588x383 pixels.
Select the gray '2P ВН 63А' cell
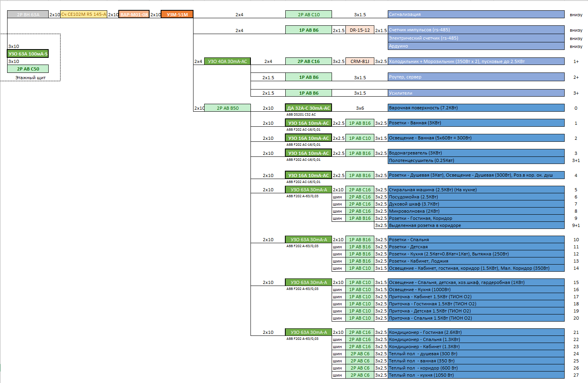[28, 14]
